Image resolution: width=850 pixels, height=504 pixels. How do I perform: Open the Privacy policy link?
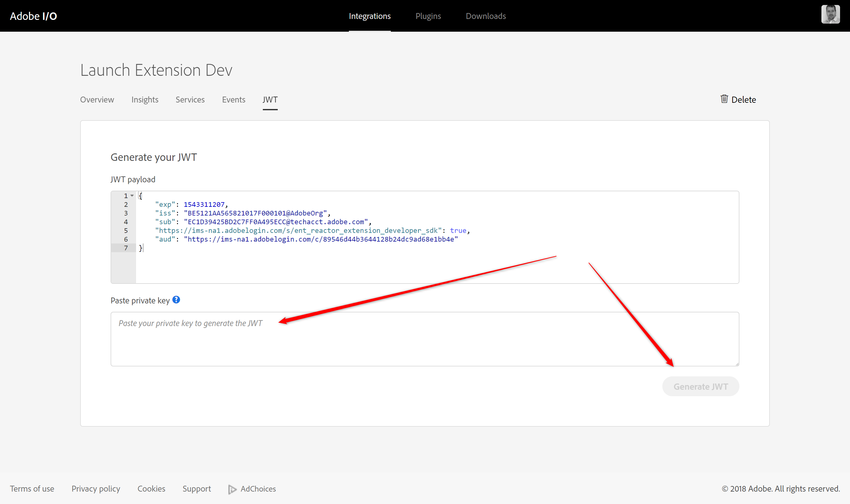pyautogui.click(x=95, y=489)
